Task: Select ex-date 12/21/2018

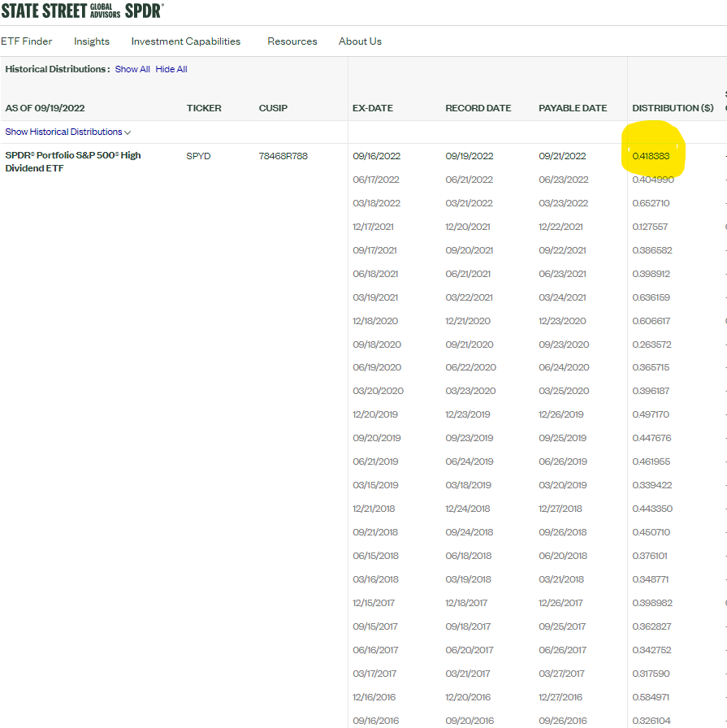Action: [x=374, y=509]
